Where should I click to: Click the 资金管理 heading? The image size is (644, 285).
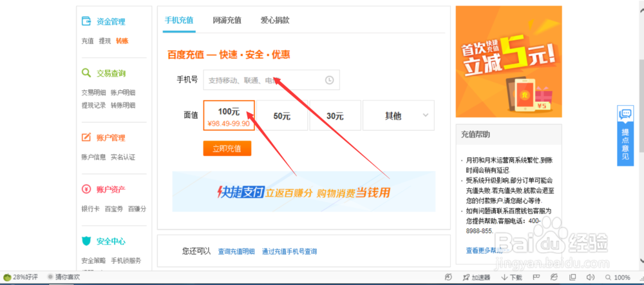click(x=111, y=21)
